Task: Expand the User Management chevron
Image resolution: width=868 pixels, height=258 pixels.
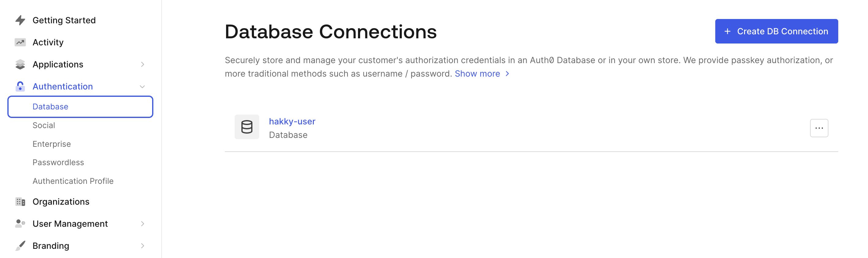Action: [x=143, y=224]
